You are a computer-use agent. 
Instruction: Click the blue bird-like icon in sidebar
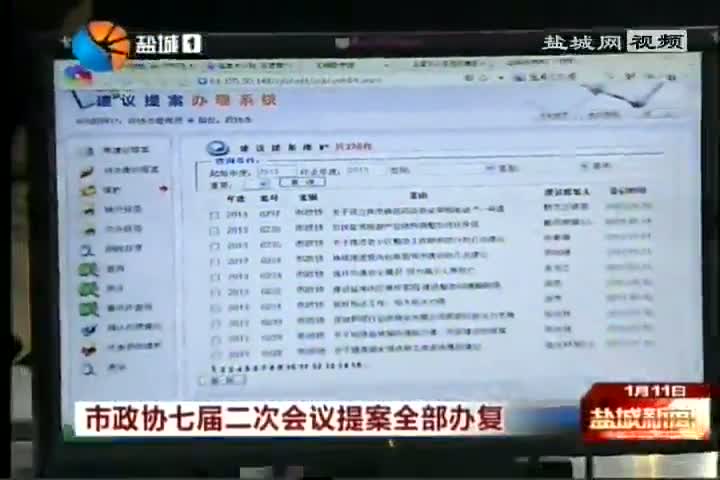pyautogui.click(x=89, y=329)
